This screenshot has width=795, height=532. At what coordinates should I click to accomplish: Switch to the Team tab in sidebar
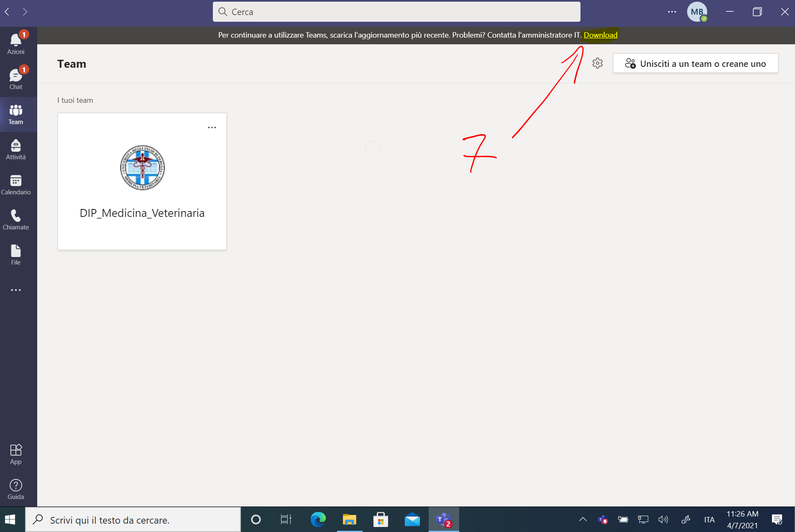tap(16, 115)
